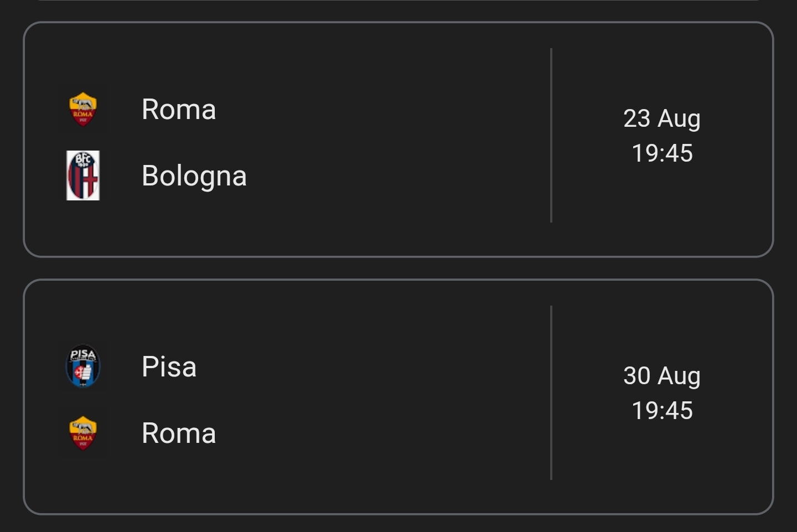Screen dimensions: 797x532
Task: Click the Roma crest in the first match
Action: point(83,109)
